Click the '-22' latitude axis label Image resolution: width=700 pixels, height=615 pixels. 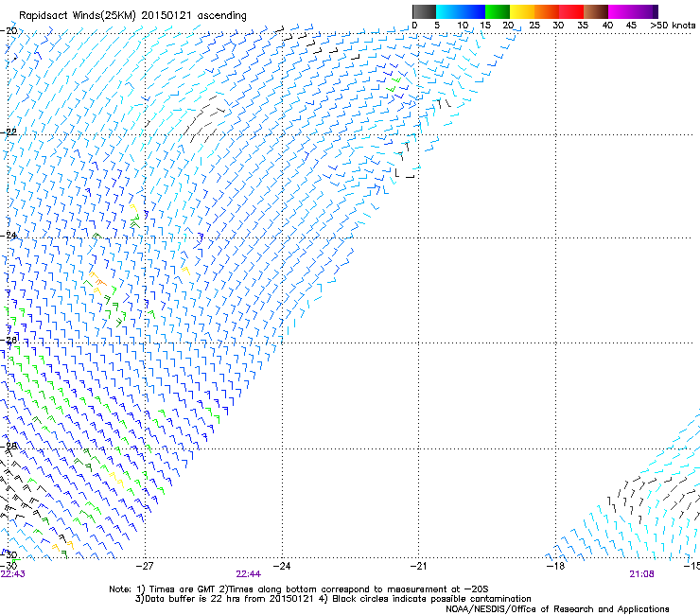[9, 132]
